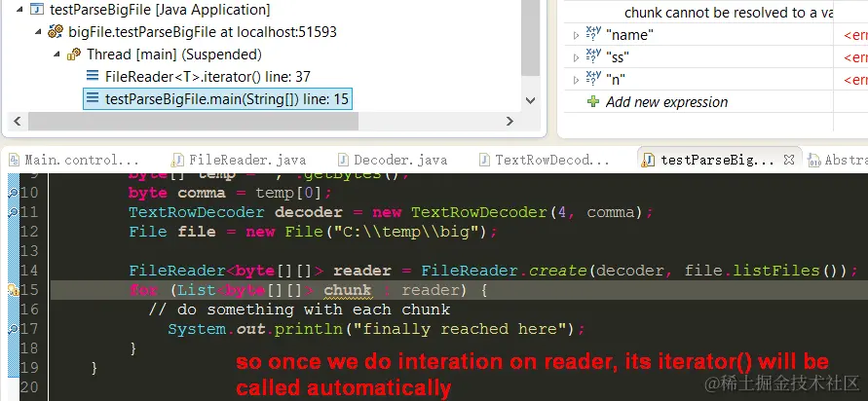Click the green plus icon for new expression
This screenshot has width=868, height=401.
593,102
